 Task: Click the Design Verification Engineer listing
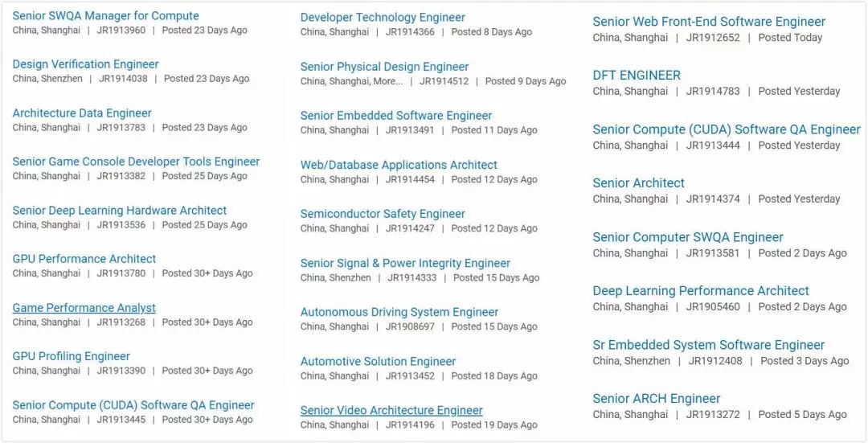click(x=85, y=64)
